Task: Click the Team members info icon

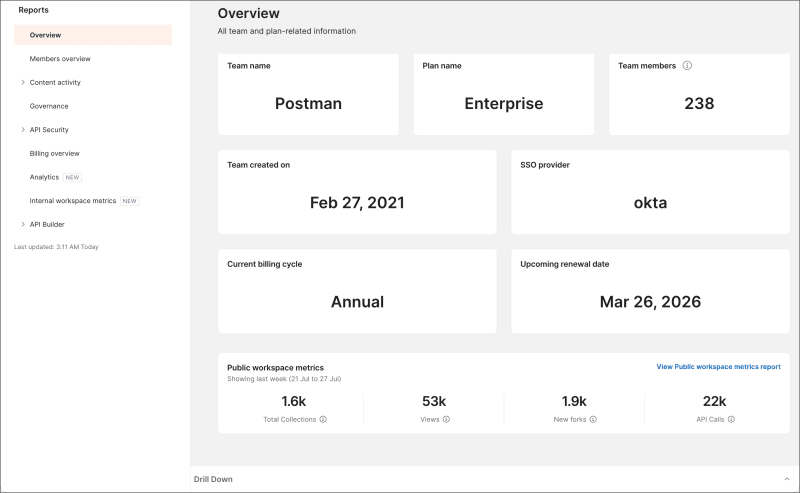Action: (687, 66)
